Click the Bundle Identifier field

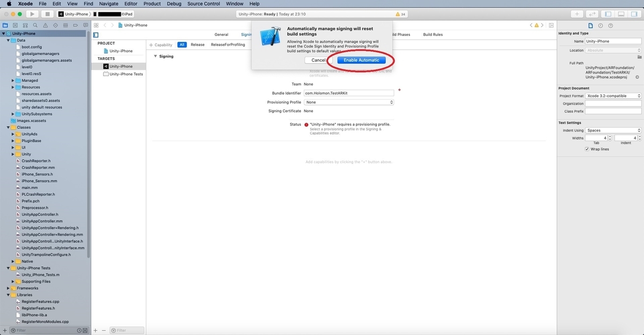[x=349, y=93]
